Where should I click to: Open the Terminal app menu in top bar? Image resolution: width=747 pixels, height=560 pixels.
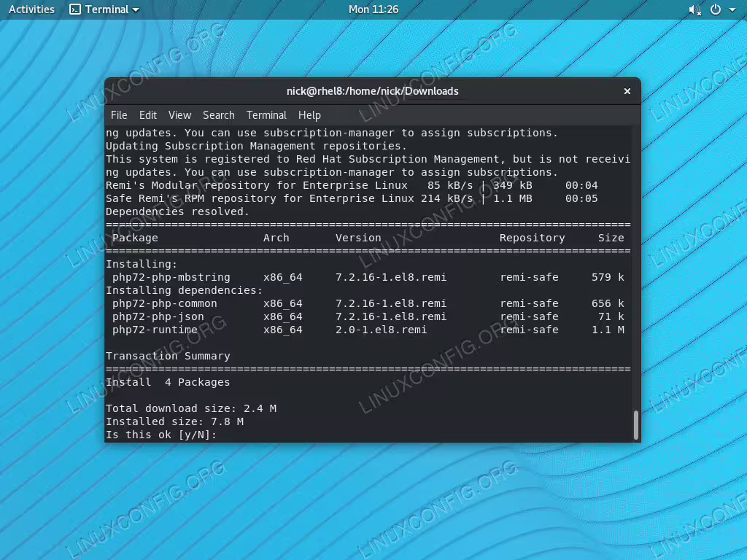(x=104, y=9)
